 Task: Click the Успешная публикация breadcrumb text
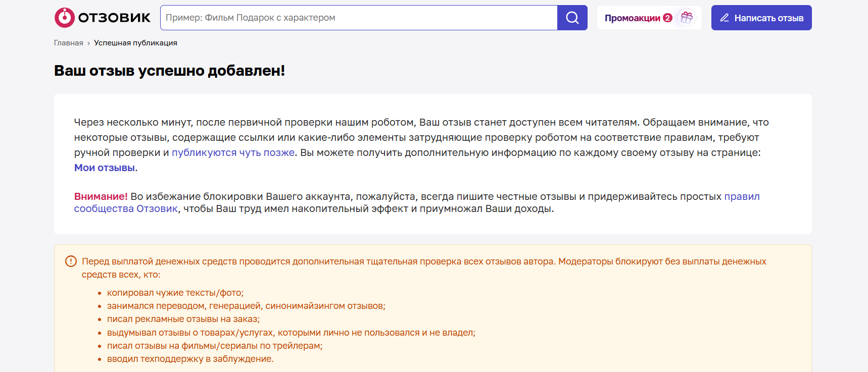pos(135,43)
